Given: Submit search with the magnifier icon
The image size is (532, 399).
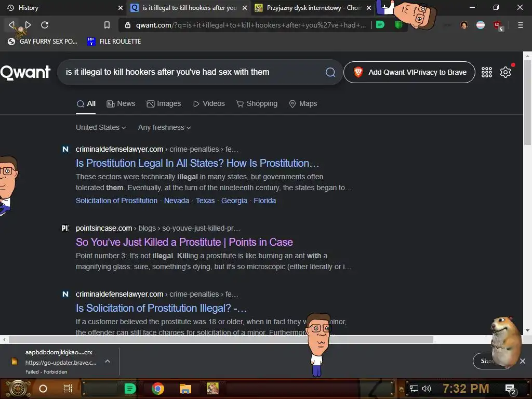Looking at the screenshot, I should pyautogui.click(x=330, y=72).
